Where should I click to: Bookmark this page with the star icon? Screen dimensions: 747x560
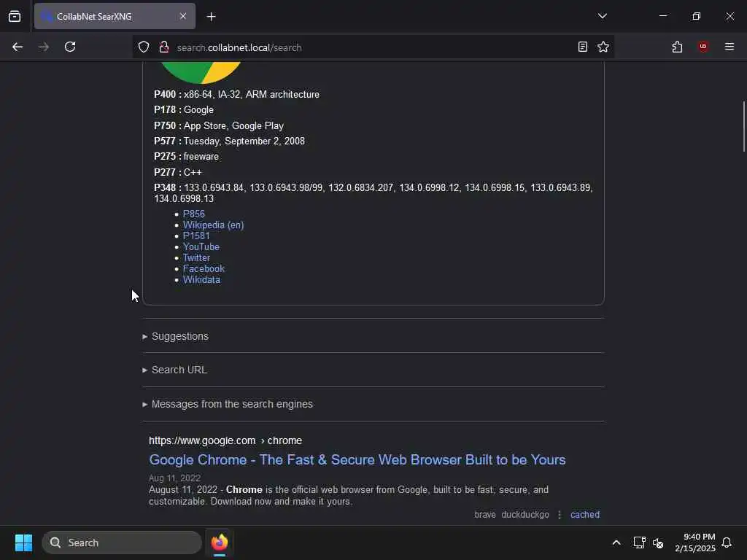(603, 47)
